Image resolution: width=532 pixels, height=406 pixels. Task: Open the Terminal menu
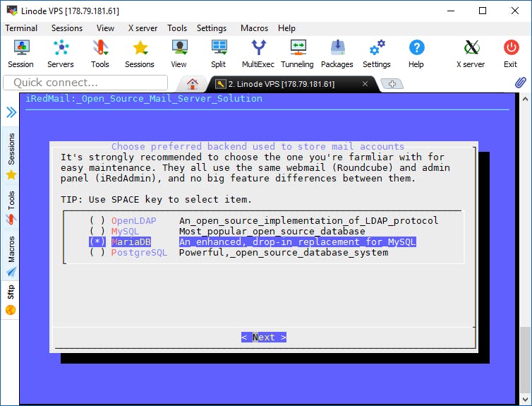point(21,28)
